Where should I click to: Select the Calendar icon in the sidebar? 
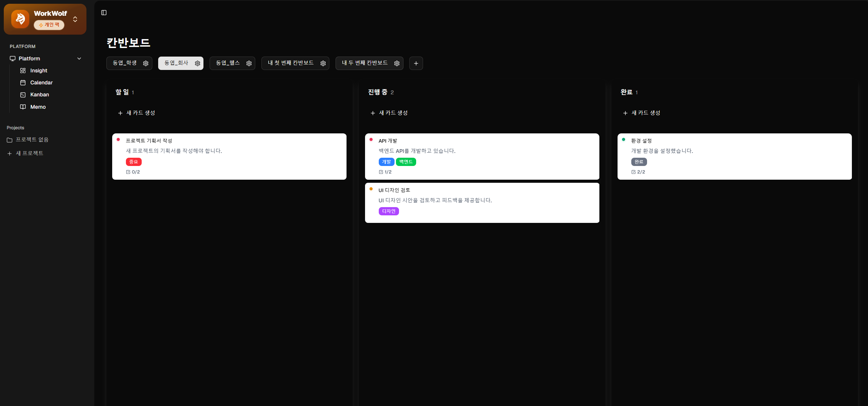(23, 82)
